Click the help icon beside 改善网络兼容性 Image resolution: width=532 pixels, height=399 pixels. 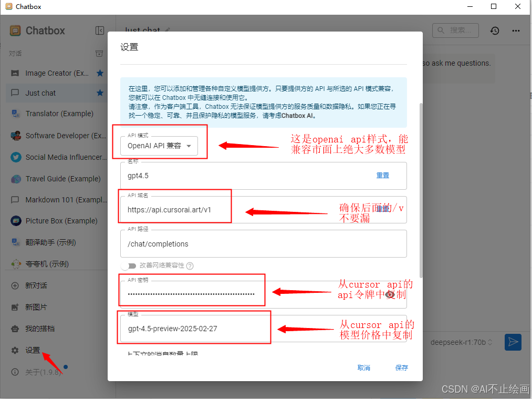pos(190,266)
